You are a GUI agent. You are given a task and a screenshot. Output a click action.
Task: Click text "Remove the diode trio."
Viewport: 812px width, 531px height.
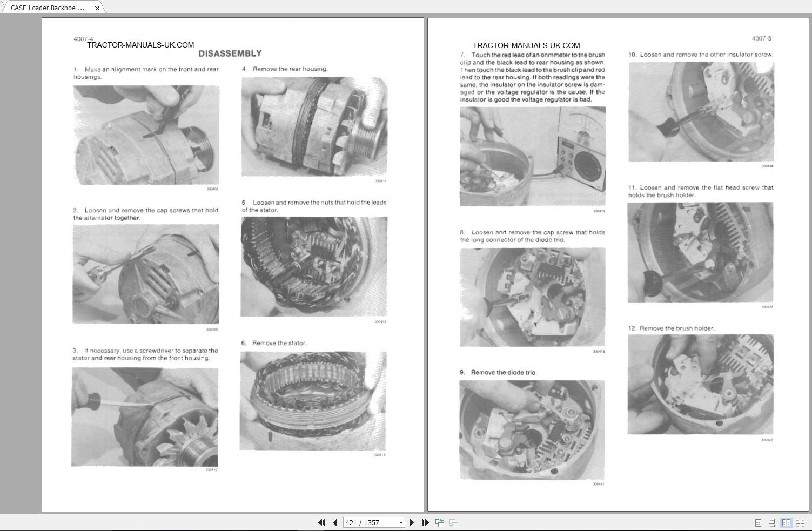pyautogui.click(x=504, y=372)
